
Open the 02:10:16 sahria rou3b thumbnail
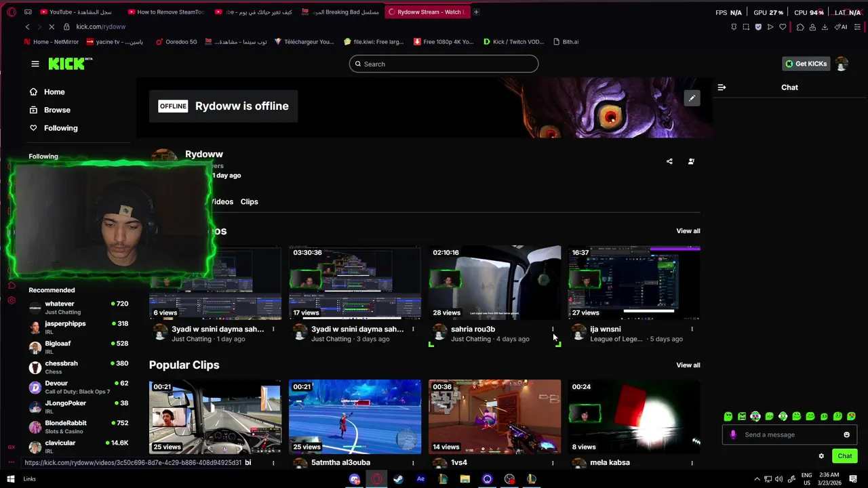coord(494,283)
